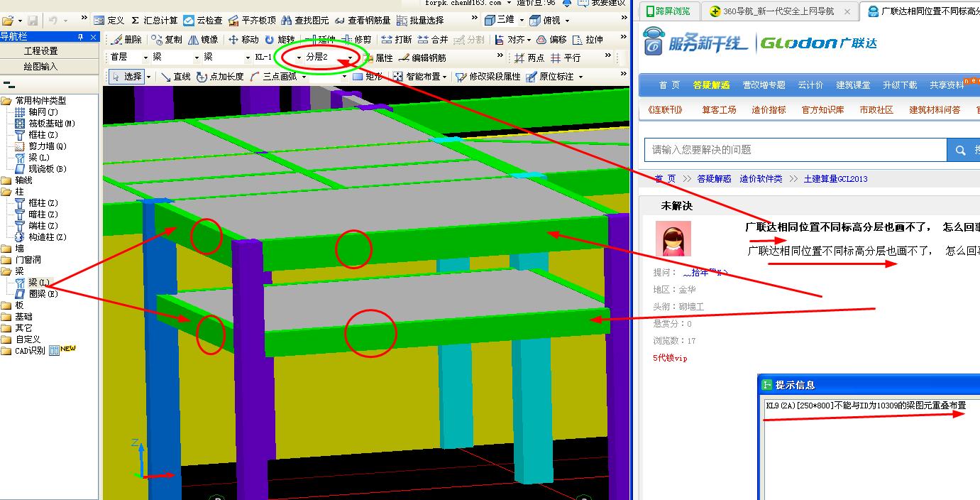Screen dimensions: 980x500
Task: Select 两点 two-point axis tool
Action: pos(529,58)
